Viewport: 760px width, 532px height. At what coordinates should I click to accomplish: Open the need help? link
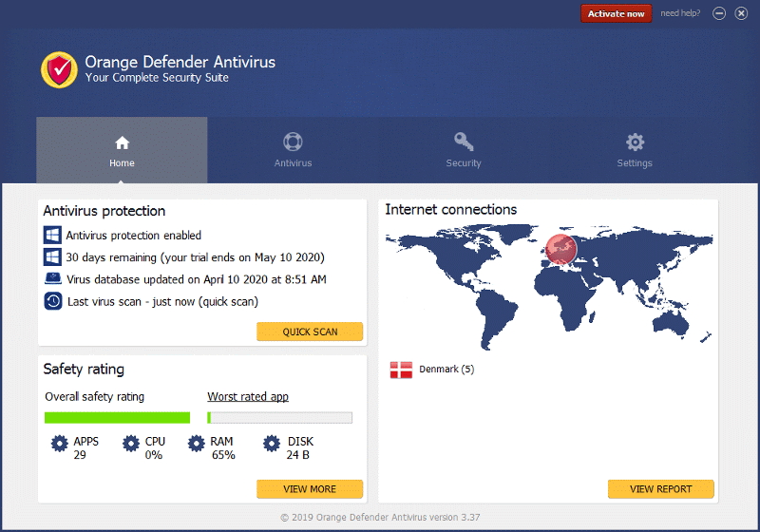click(681, 13)
